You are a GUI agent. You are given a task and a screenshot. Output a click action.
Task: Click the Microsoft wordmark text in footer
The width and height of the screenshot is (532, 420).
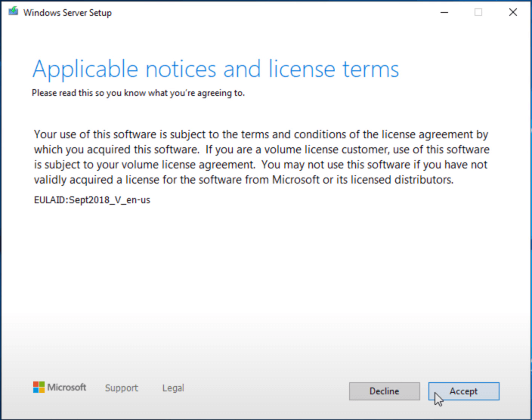pyautogui.click(x=67, y=388)
